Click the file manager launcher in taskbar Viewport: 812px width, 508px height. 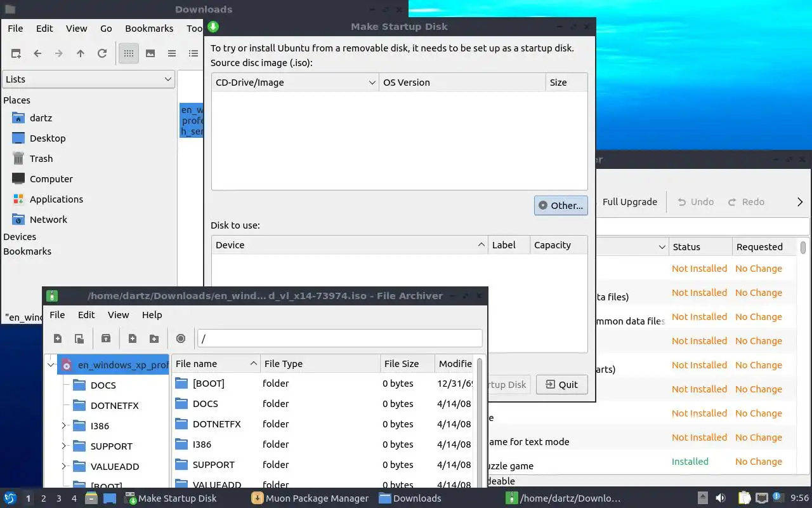click(x=91, y=498)
